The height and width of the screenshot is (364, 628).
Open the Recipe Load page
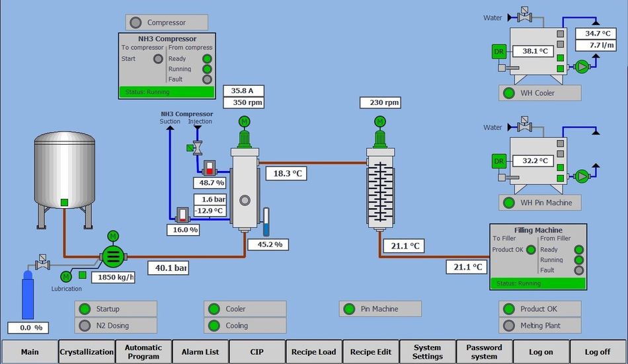tap(313, 352)
